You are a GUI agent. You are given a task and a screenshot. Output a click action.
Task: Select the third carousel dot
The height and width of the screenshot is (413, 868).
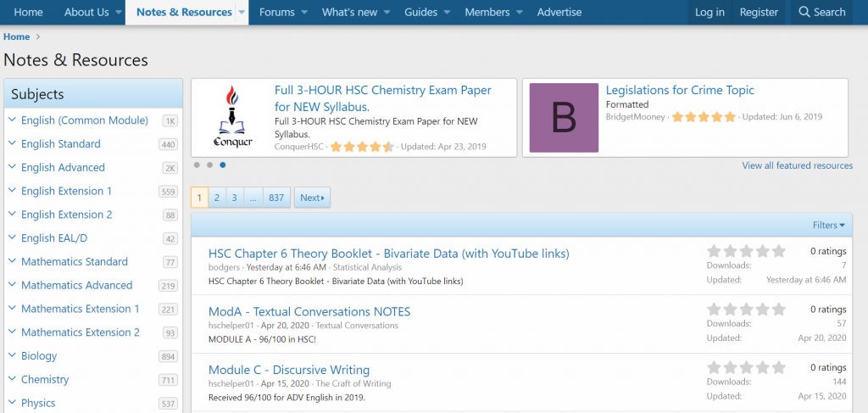[223, 165]
